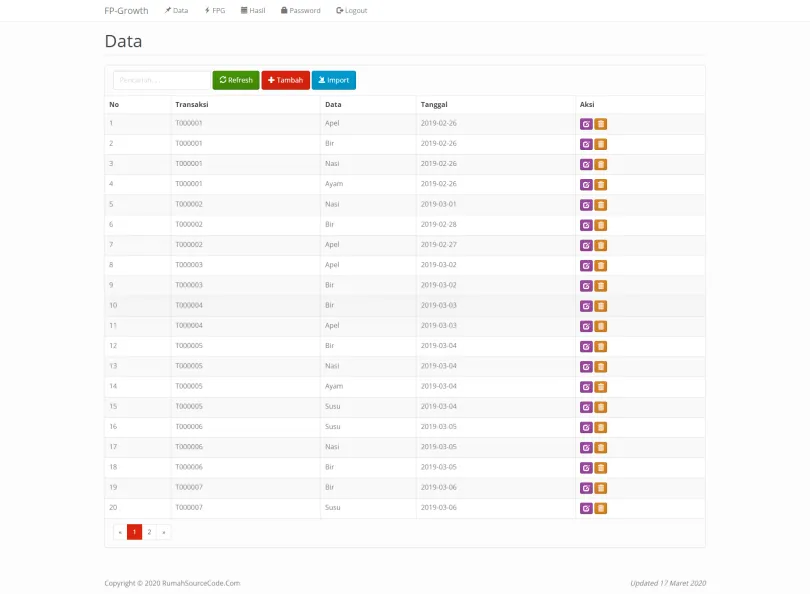Delete row 18 with the trash icon
The width and height of the screenshot is (810, 594).
[601, 468]
